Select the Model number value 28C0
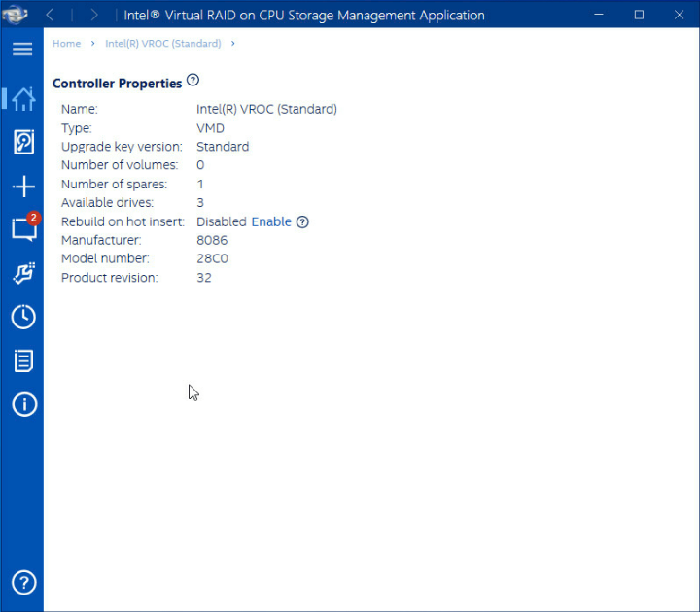The width and height of the screenshot is (700, 612). 212,258
